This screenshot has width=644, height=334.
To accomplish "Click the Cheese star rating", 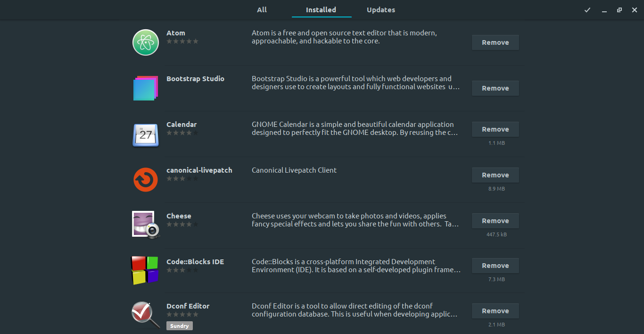I will [x=182, y=225].
